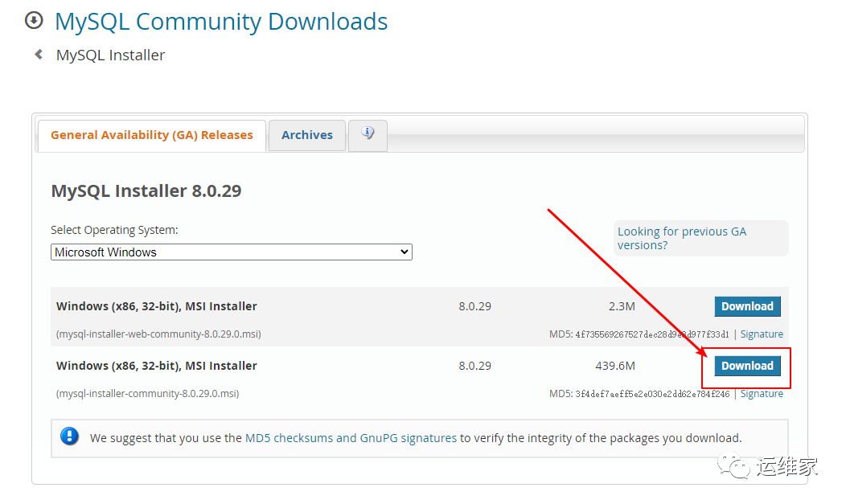Image resolution: width=846 pixels, height=504 pixels.
Task: Click the back arrow beside MySQL Installer
Action: pos(39,55)
